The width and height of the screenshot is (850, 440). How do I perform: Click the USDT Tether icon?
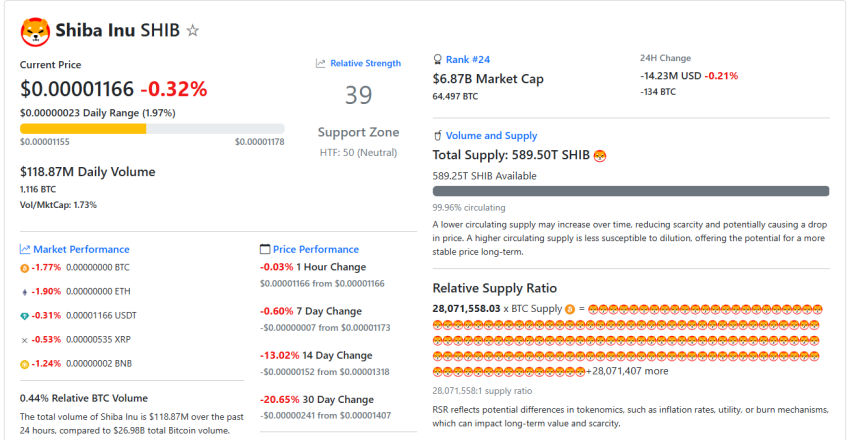tap(25, 316)
